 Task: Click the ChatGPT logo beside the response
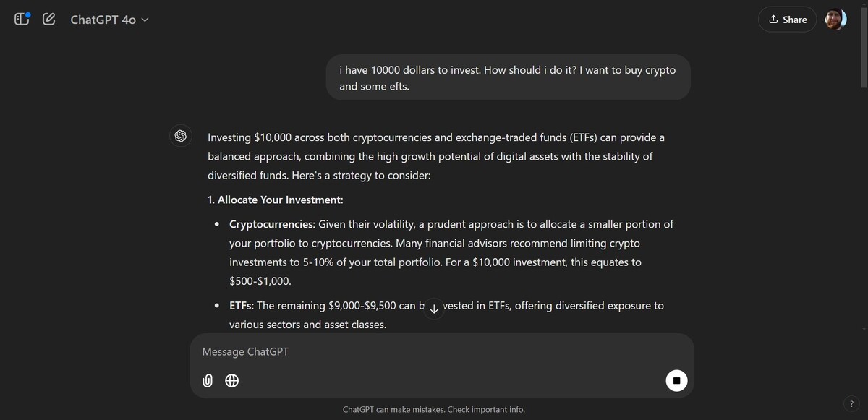click(181, 136)
